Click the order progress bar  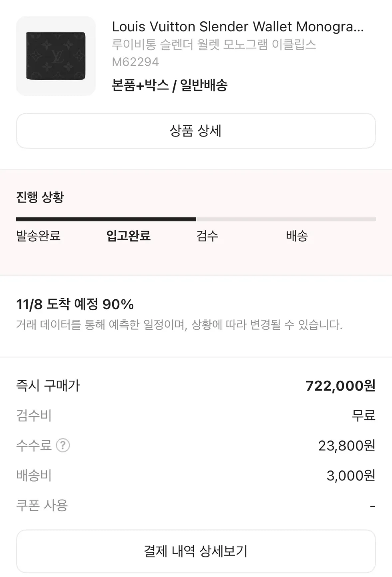click(196, 219)
